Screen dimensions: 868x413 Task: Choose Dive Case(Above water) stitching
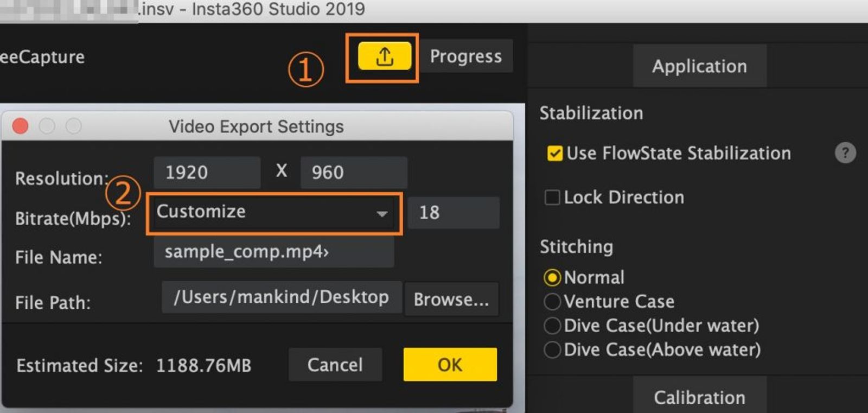[x=552, y=350]
